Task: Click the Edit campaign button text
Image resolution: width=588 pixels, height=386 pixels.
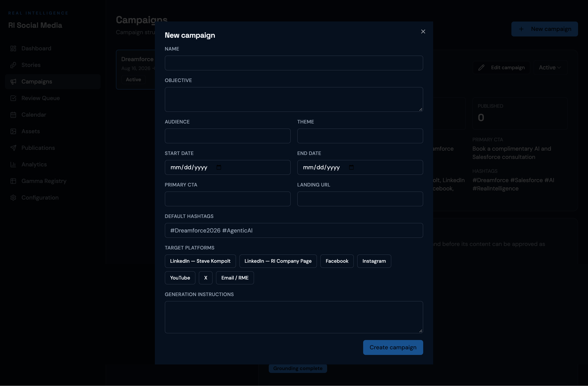Action: click(508, 68)
